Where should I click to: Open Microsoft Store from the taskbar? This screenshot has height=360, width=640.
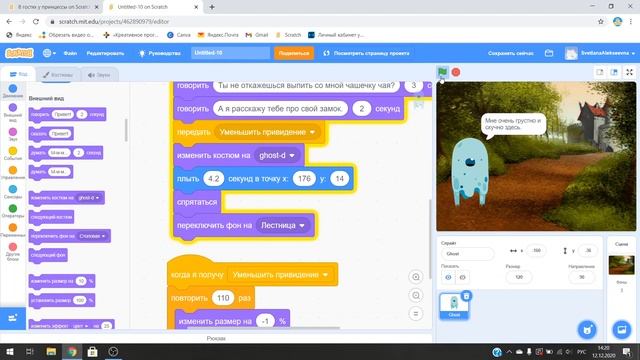pyautogui.click(x=92, y=351)
